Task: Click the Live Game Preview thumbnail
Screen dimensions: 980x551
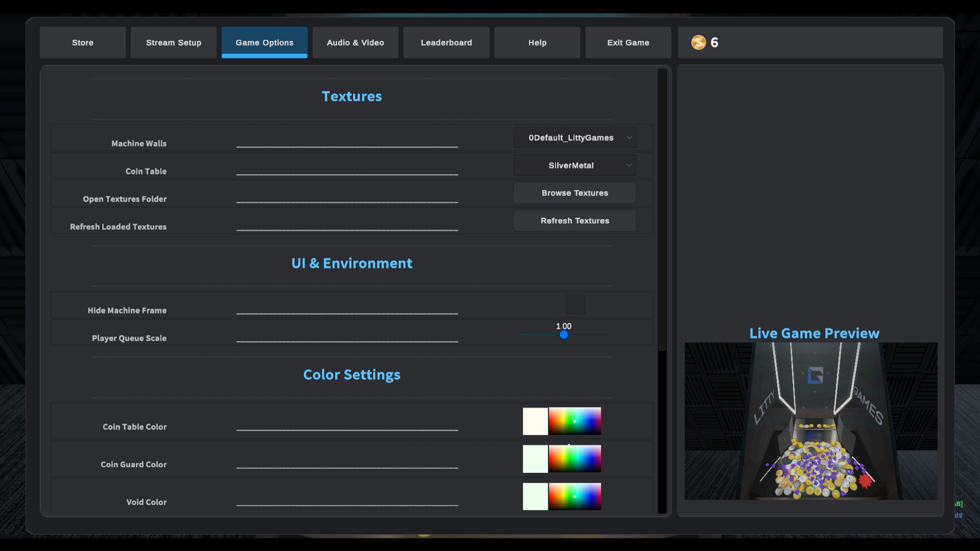Action: (x=811, y=421)
